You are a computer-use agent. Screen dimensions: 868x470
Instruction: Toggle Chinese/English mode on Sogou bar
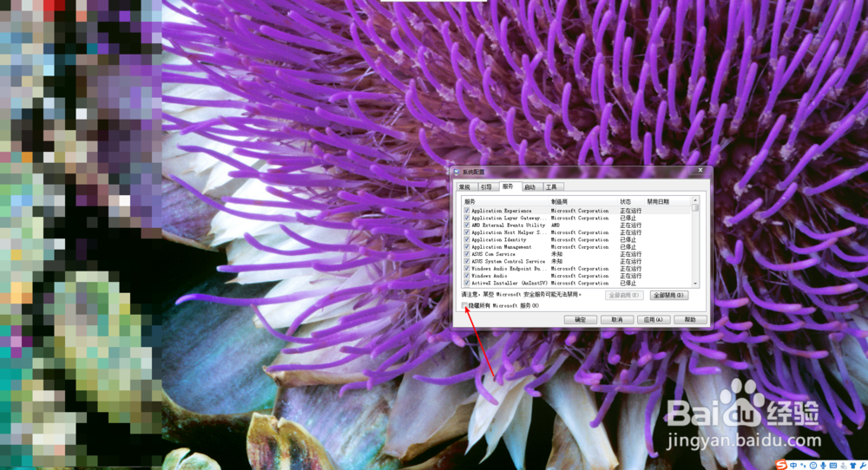(x=793, y=465)
